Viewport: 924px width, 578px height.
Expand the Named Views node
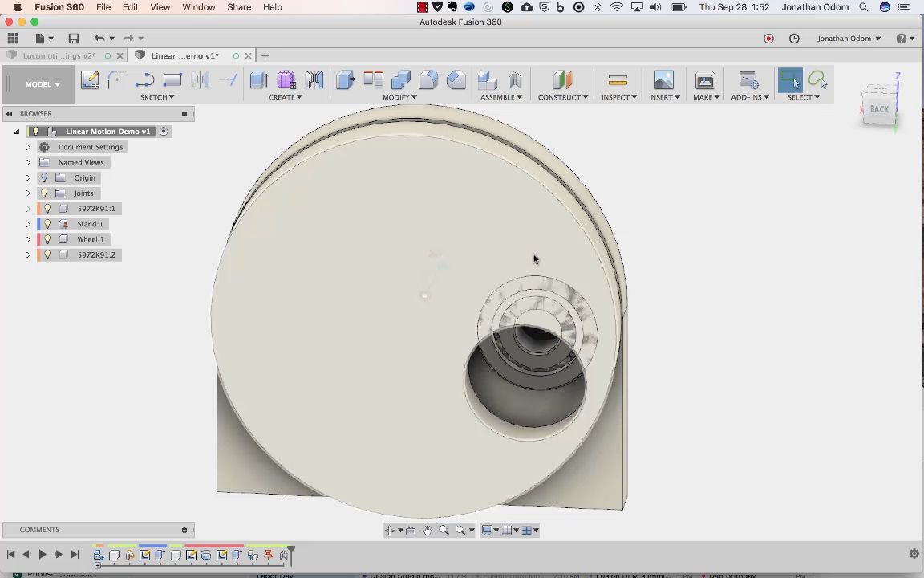point(28,162)
